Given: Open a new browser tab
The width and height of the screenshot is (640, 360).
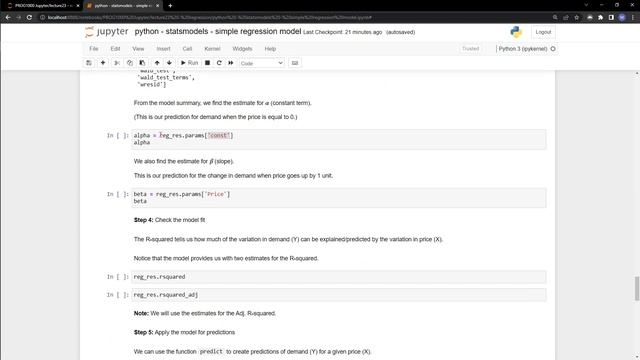Looking at the screenshot, I should point(170,6).
